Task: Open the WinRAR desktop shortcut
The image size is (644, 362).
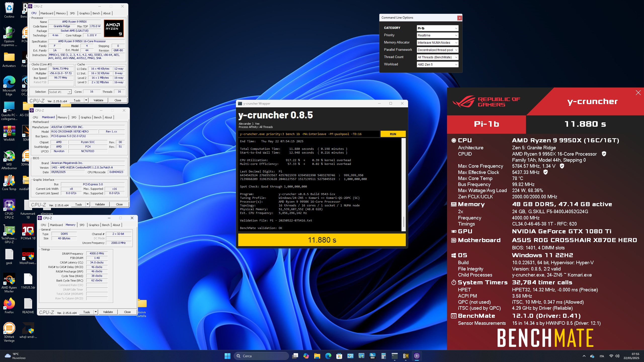Action: point(9,133)
